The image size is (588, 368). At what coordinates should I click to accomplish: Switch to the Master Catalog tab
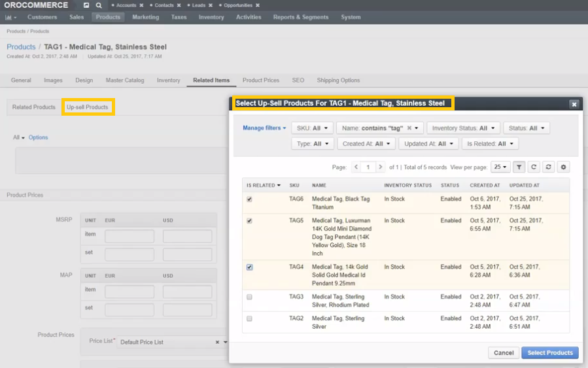(125, 80)
